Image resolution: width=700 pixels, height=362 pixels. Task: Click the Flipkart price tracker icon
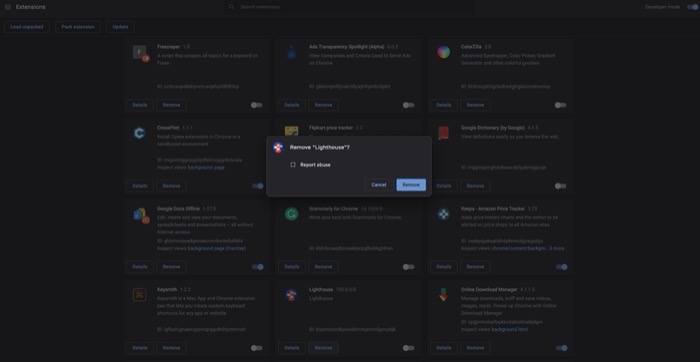tap(292, 131)
